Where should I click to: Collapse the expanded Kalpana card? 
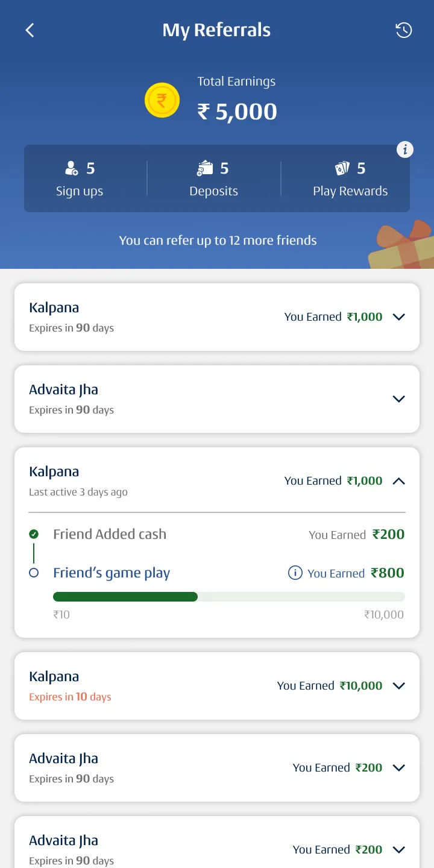point(398,481)
